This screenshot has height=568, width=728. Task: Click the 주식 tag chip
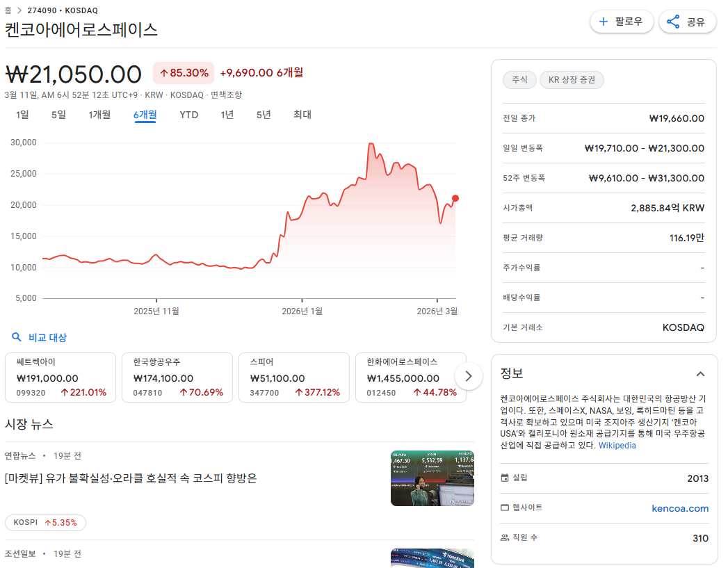pyautogui.click(x=519, y=80)
